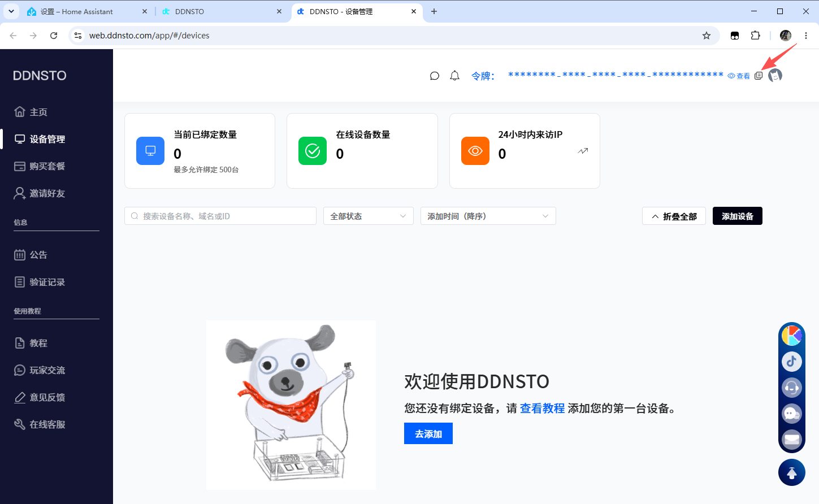This screenshot has height=504, width=819.
Task: Open the chat bubble floating icon
Action: (792, 414)
